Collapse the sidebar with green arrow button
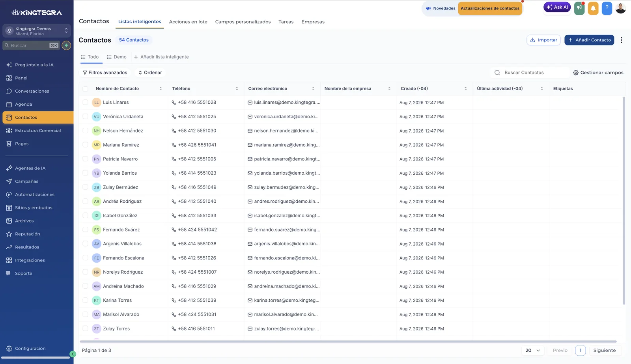This screenshot has width=631, height=364. (x=73, y=354)
